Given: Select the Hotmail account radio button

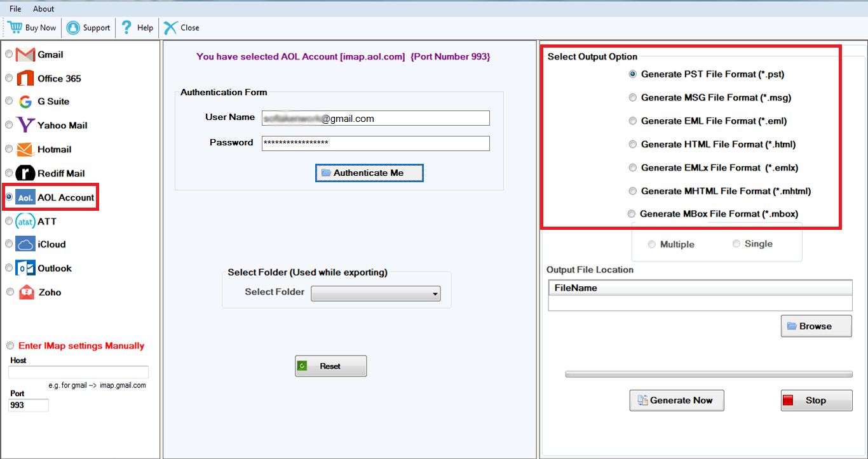Looking at the screenshot, I should pyautogui.click(x=9, y=149).
